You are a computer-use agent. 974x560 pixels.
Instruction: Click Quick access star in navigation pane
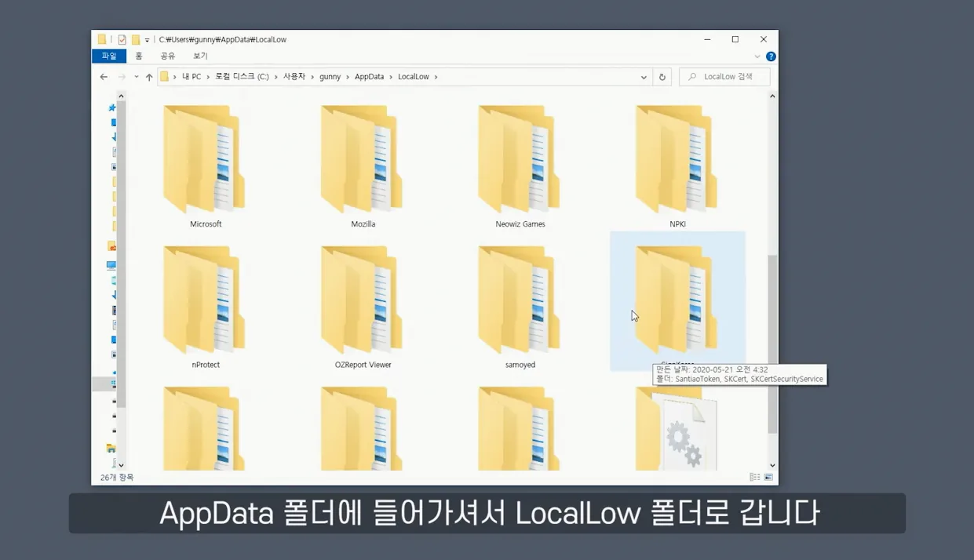pyautogui.click(x=112, y=107)
